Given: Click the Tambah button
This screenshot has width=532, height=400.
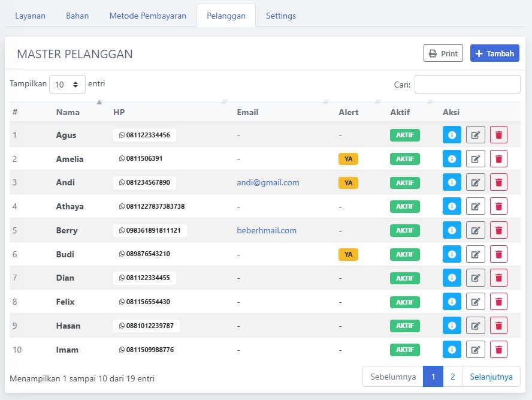Looking at the screenshot, I should pos(494,53).
